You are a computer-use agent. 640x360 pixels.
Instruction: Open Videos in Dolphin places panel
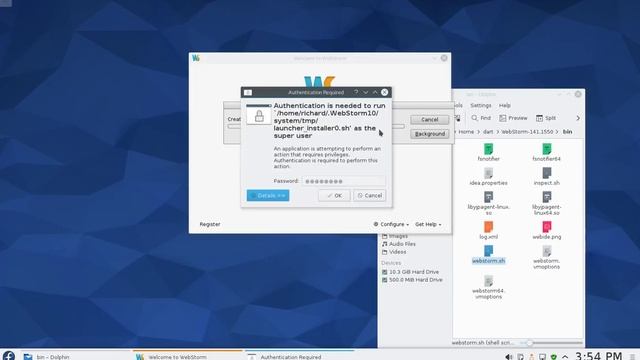tap(394, 252)
